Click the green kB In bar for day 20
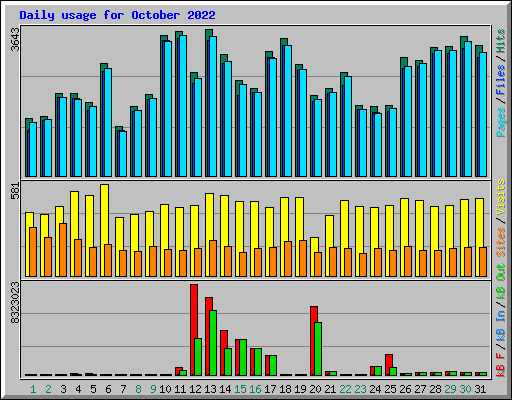Viewport: 512px width, 400px height. tap(318, 349)
